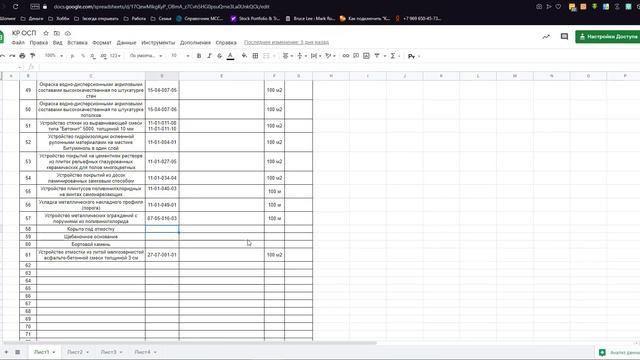
Task: Open the font size dropdown
Action: click(x=180, y=56)
